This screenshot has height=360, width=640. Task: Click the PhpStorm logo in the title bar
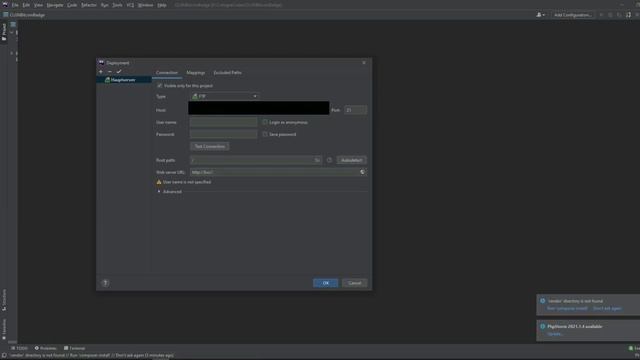(x=5, y=5)
